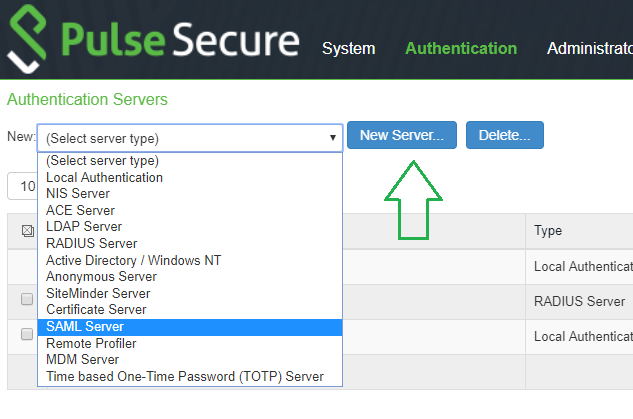Click the Type column header
633x419 pixels.
[x=548, y=231]
